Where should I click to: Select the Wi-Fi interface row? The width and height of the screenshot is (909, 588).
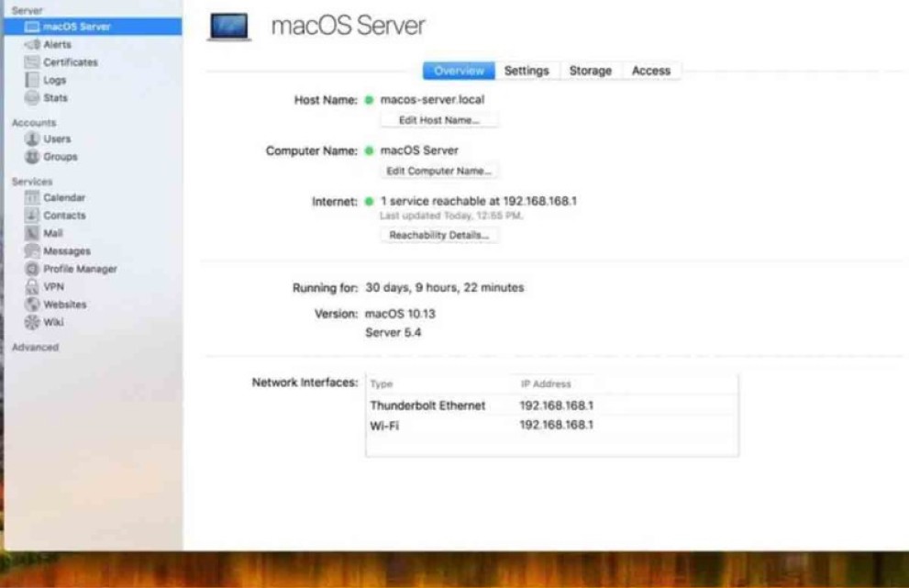pyautogui.click(x=552, y=425)
